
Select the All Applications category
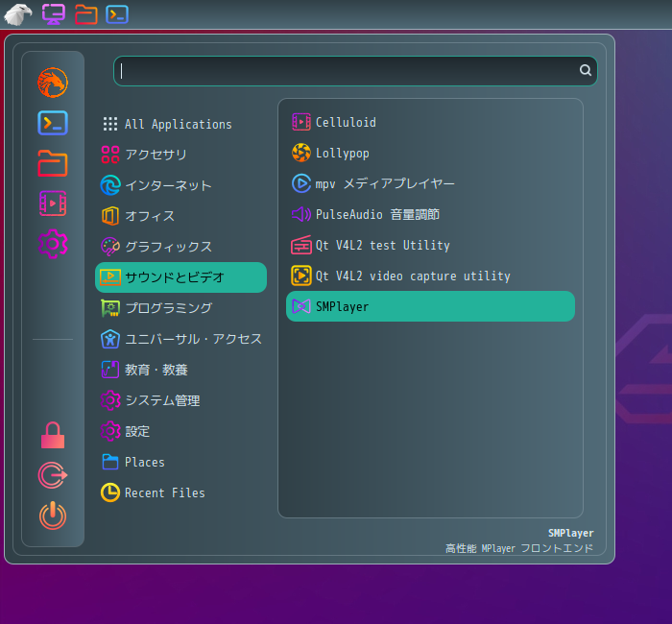pos(180,124)
